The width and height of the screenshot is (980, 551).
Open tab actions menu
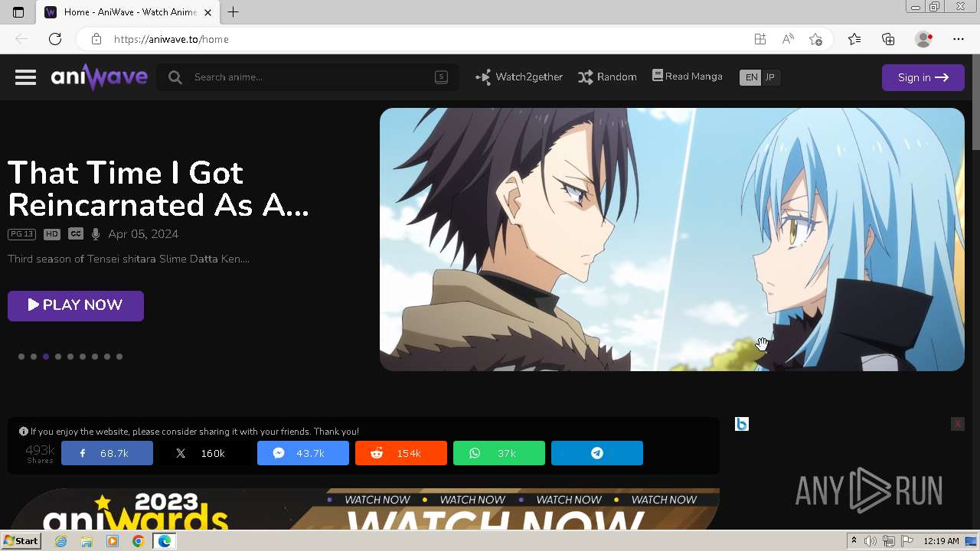pos(18,12)
